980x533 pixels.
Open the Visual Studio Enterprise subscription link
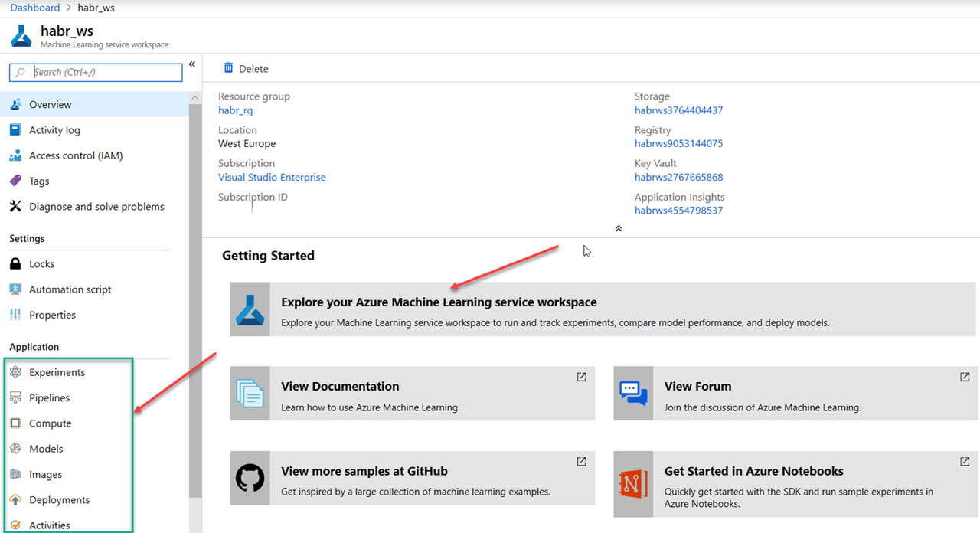pos(272,177)
